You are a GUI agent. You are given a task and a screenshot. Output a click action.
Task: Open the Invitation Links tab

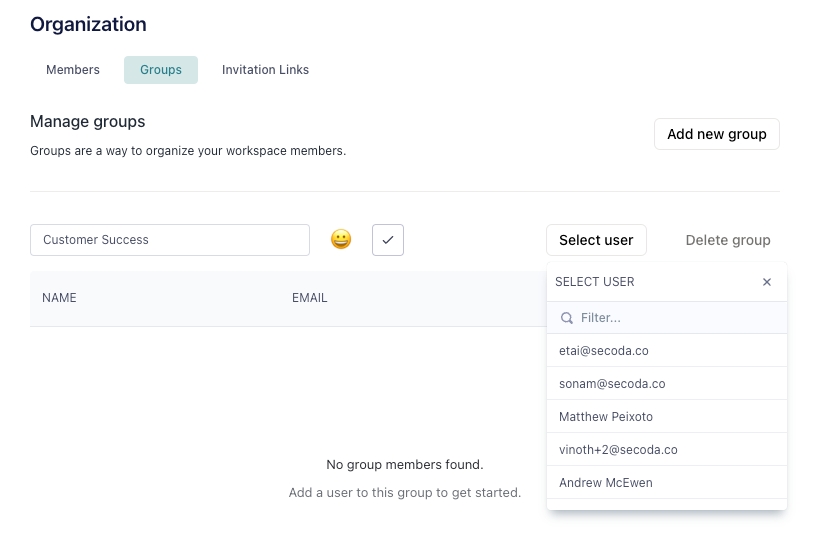click(x=265, y=70)
